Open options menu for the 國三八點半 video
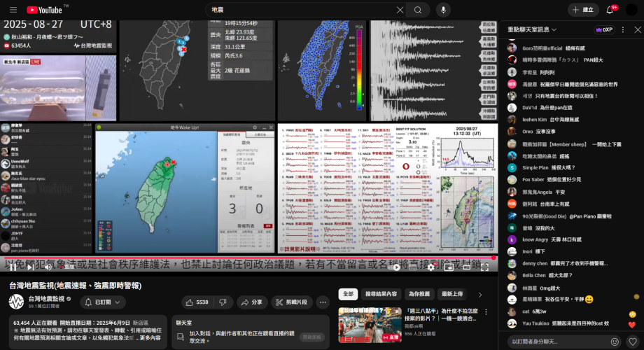 click(x=486, y=311)
